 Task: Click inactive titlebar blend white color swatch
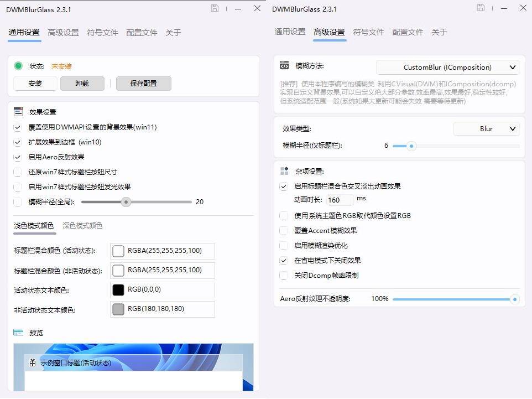(118, 270)
